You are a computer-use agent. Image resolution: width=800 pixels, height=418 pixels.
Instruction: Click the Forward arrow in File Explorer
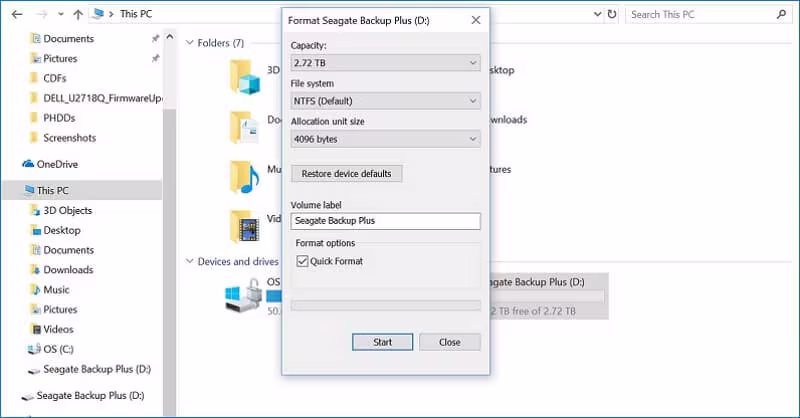coord(41,14)
